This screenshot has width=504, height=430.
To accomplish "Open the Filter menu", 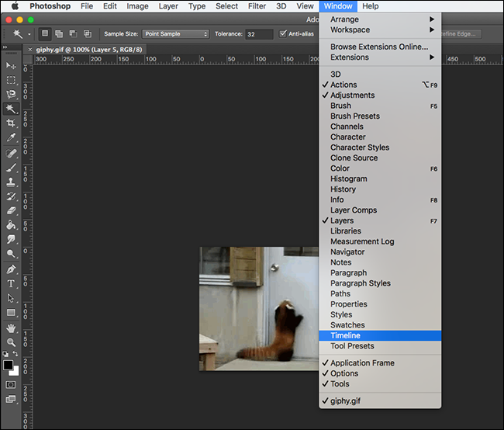I will (257, 6).
